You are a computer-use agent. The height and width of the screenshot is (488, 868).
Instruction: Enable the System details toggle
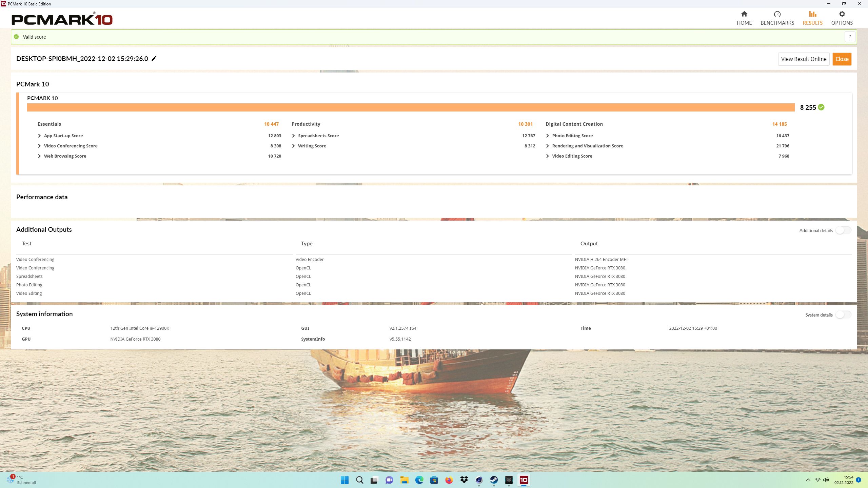click(843, 315)
